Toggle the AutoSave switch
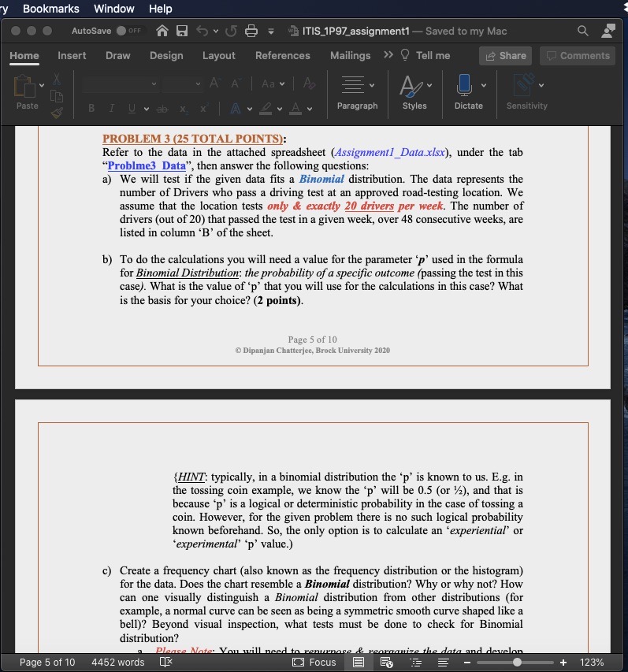The height and width of the screenshot is (672, 628). pos(129,31)
